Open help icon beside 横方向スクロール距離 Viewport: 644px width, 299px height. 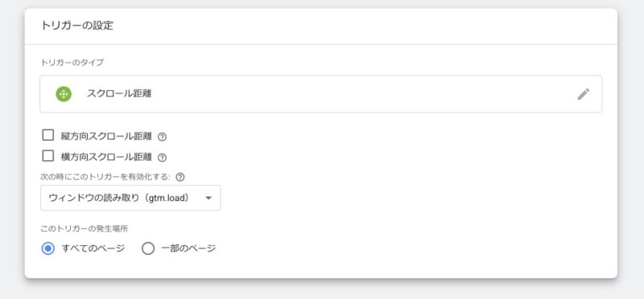[163, 158]
